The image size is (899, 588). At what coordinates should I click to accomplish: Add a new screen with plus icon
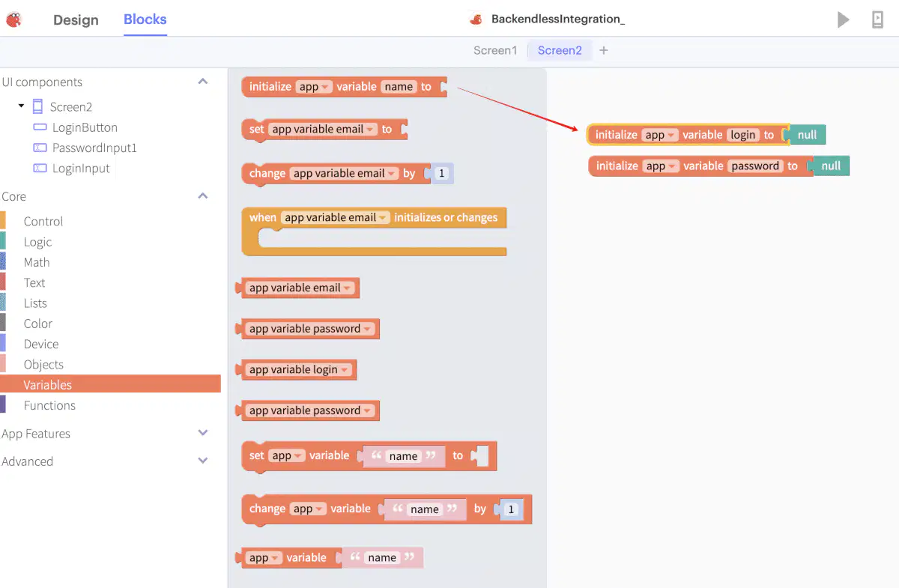[604, 50]
